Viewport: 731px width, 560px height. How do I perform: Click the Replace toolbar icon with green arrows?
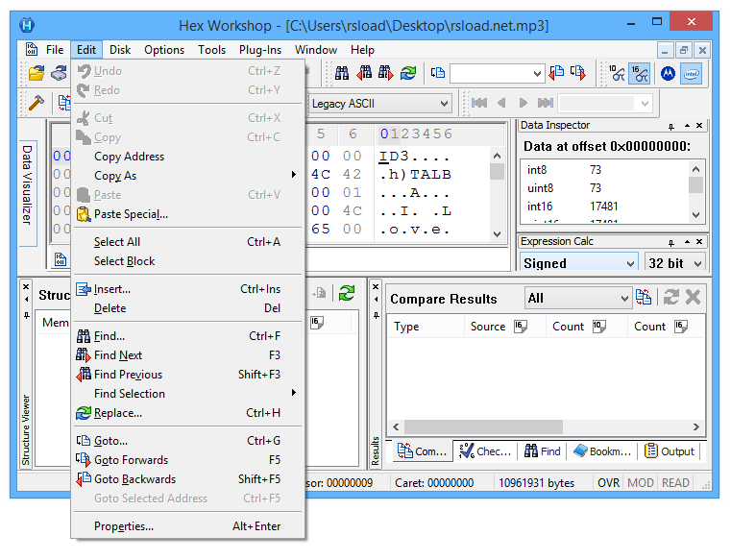(408, 73)
